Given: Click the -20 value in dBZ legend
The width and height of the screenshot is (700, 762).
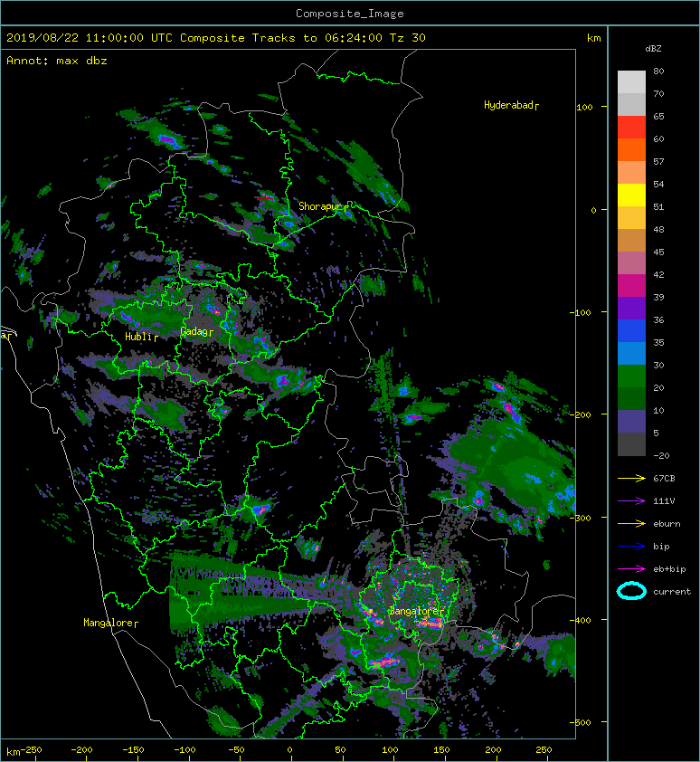Looking at the screenshot, I should 661,456.
